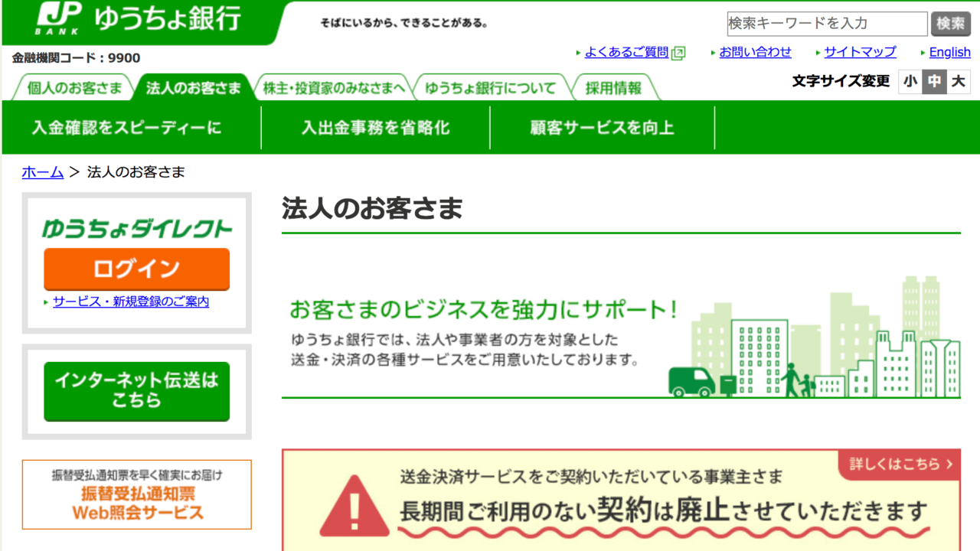This screenshot has width=980, height=551.
Task: Click the external link icon beside よくあるご質問
Action: (x=678, y=53)
